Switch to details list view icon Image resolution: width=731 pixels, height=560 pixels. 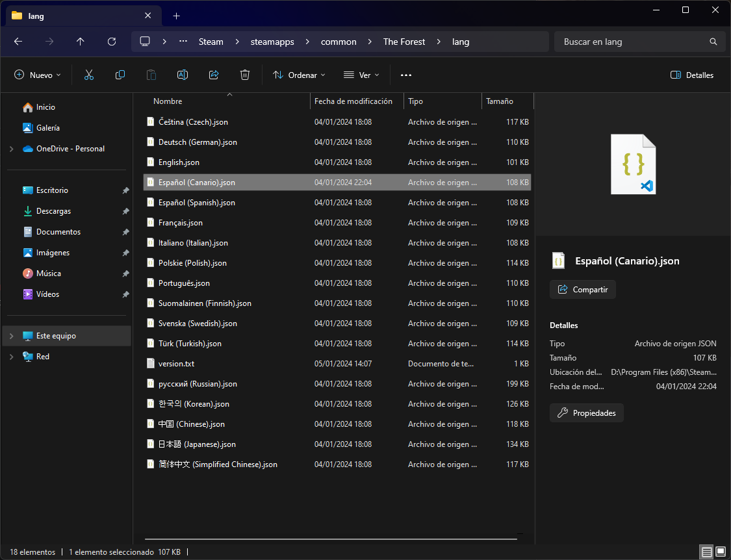[x=707, y=552]
